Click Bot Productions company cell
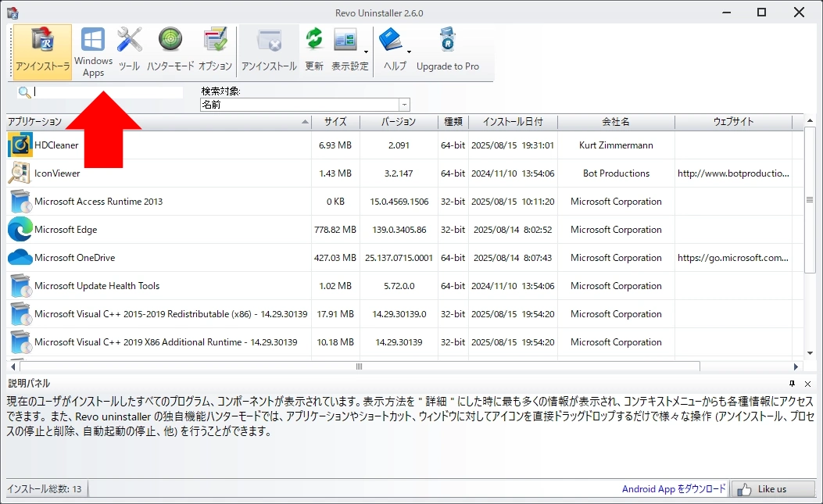Image resolution: width=823 pixels, height=504 pixels. coord(616,173)
